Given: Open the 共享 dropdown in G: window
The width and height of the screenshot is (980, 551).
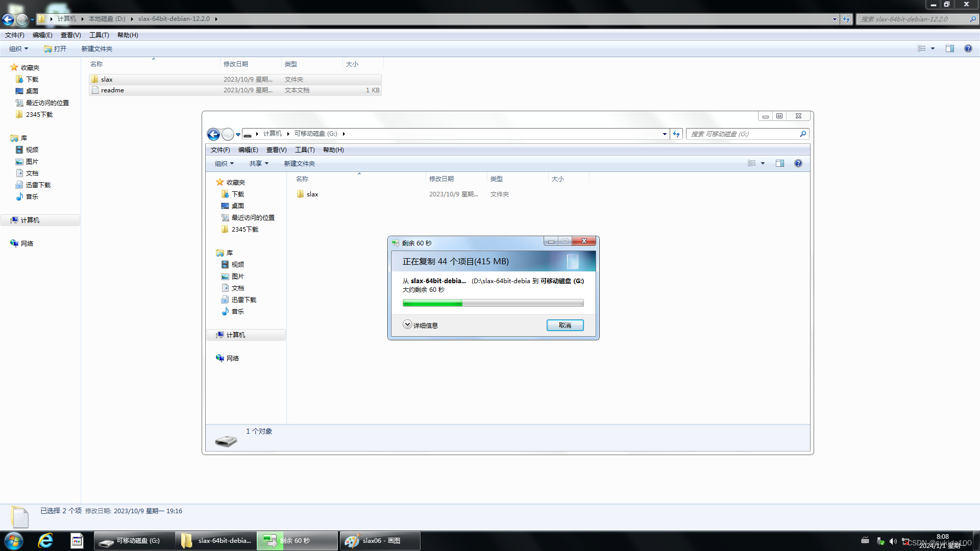Looking at the screenshot, I should click(259, 164).
